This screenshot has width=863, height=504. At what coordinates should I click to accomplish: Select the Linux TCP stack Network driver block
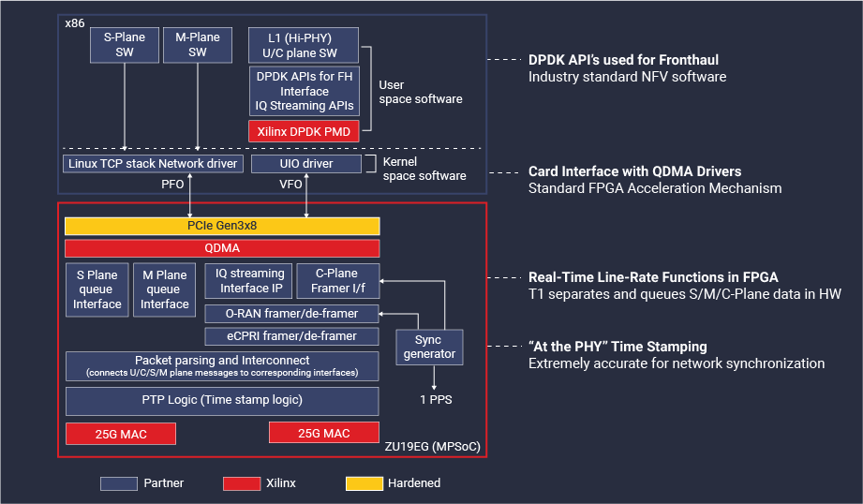click(x=153, y=164)
